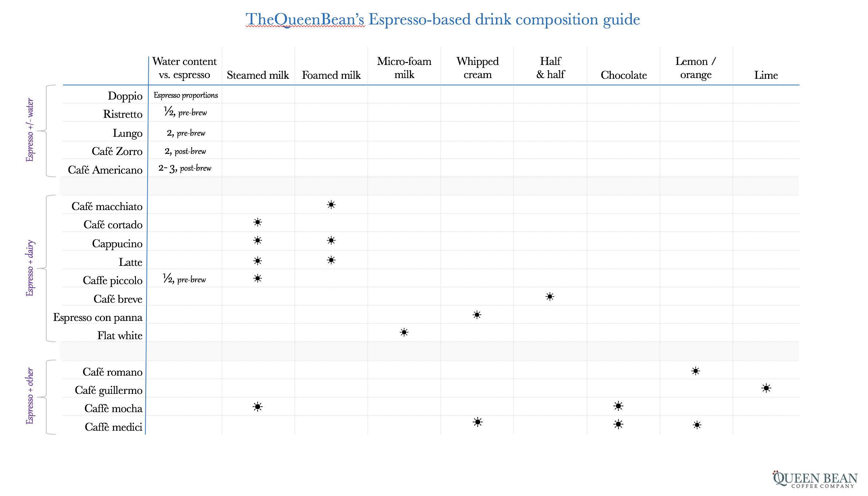This screenshot has width=868, height=496.
Task: Select the Café breve half & half marker
Action: coord(550,297)
